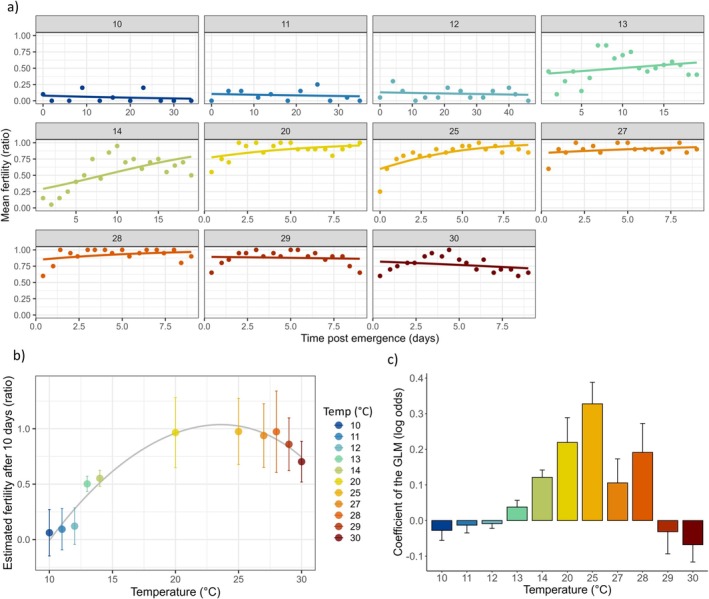Viewport: 709px width, 599px height.
Task: Select the dark red bar at 30 in panel c
Action: (693, 533)
